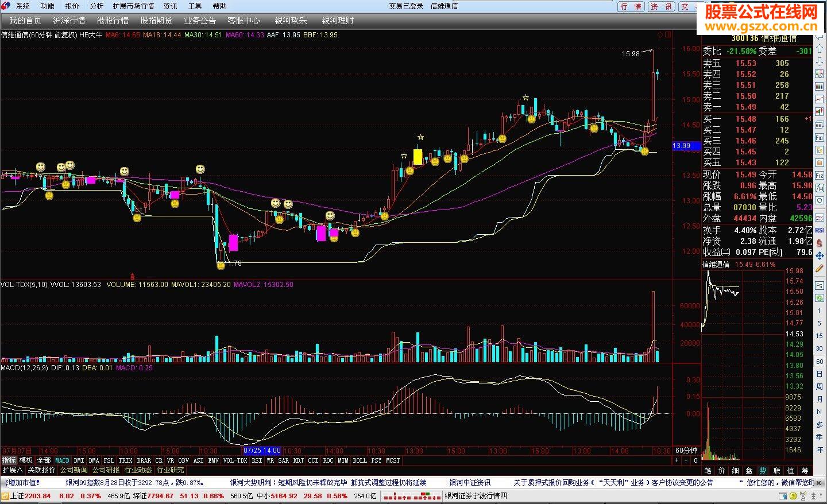Open the 扩展市场行情 menu

click(134, 6)
